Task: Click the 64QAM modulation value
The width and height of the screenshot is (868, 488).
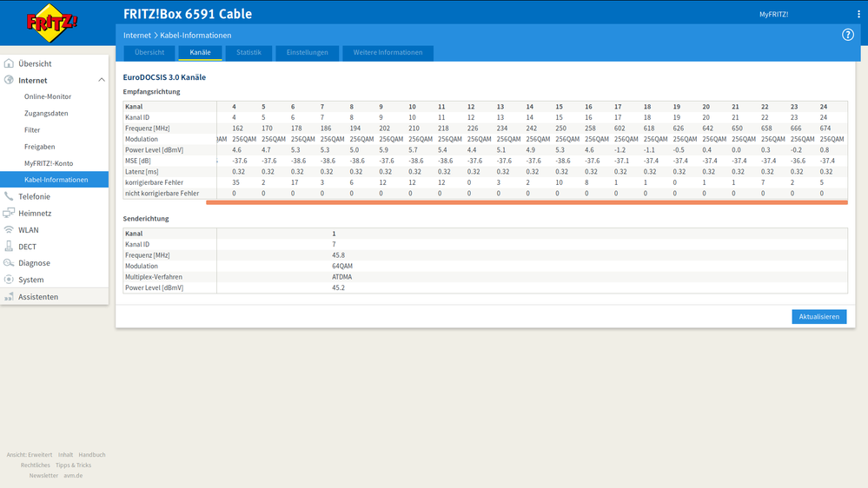Action: [342, 266]
